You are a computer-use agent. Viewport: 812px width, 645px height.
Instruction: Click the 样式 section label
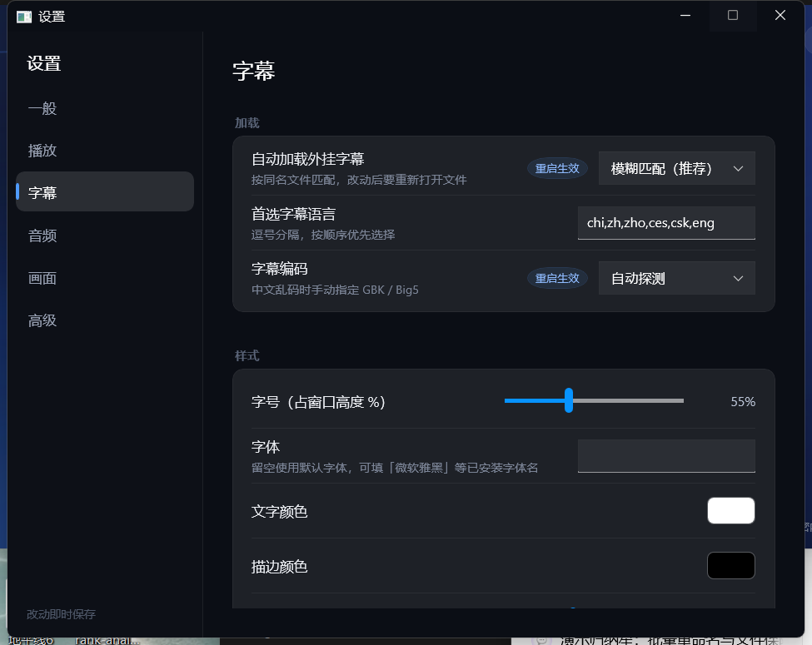247,355
